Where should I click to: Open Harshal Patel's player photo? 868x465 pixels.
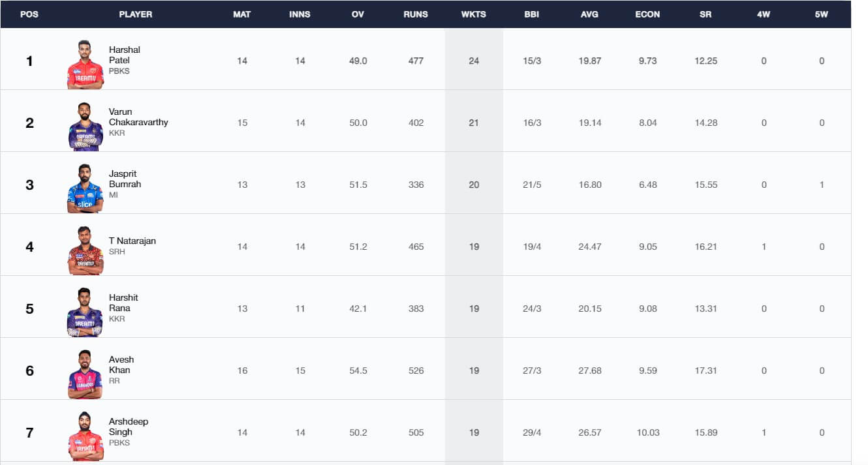[85, 65]
